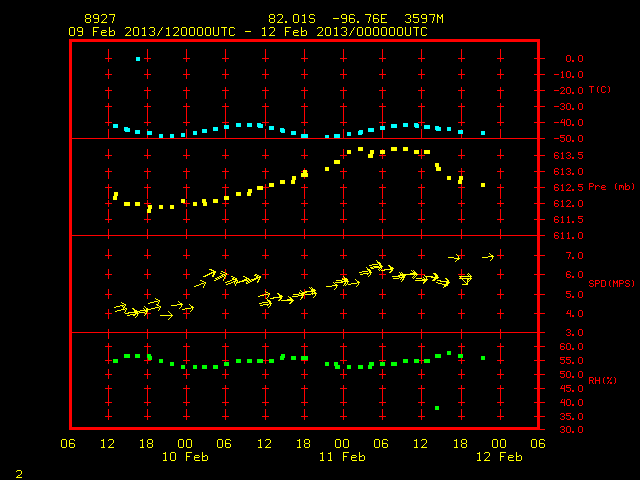Click the 613.5 pressure axis tick label
Screen dimensions: 640x480
point(568,156)
